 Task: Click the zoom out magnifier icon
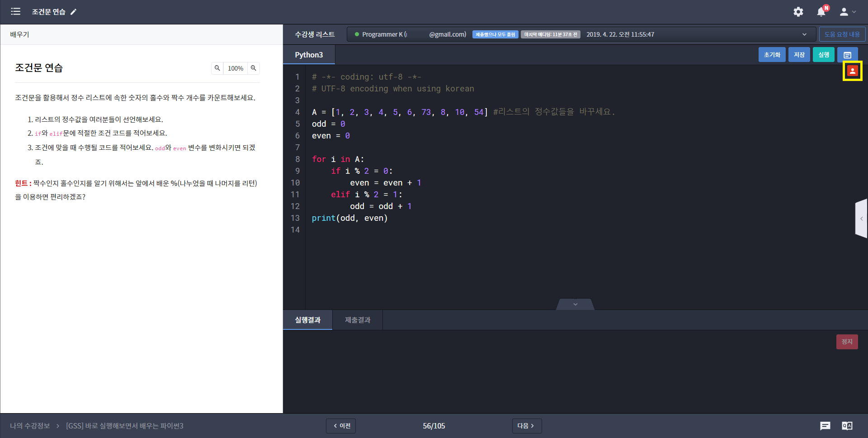[x=217, y=68]
